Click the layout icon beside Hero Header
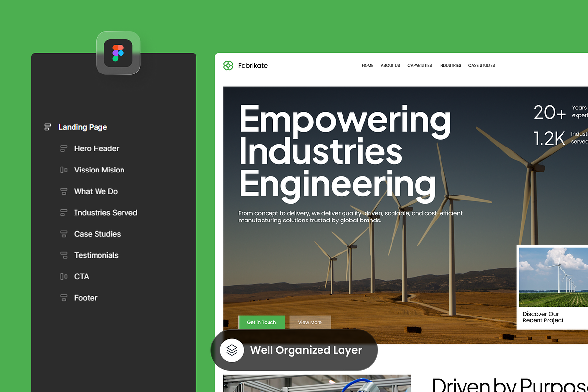 63,148
